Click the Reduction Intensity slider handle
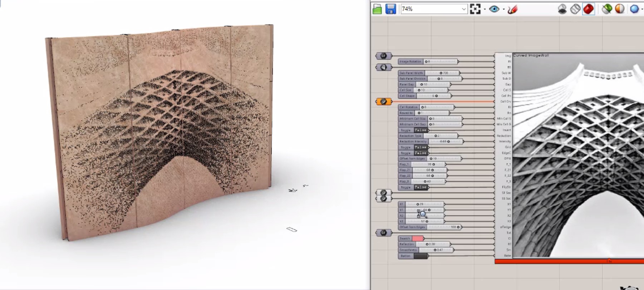Viewport: 644px width, 290px height. point(448,142)
